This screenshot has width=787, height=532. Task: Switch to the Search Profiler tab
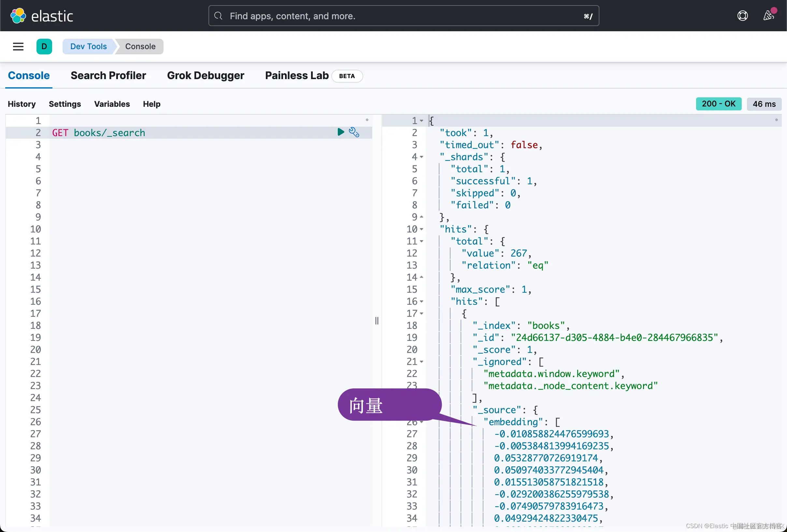coord(108,76)
